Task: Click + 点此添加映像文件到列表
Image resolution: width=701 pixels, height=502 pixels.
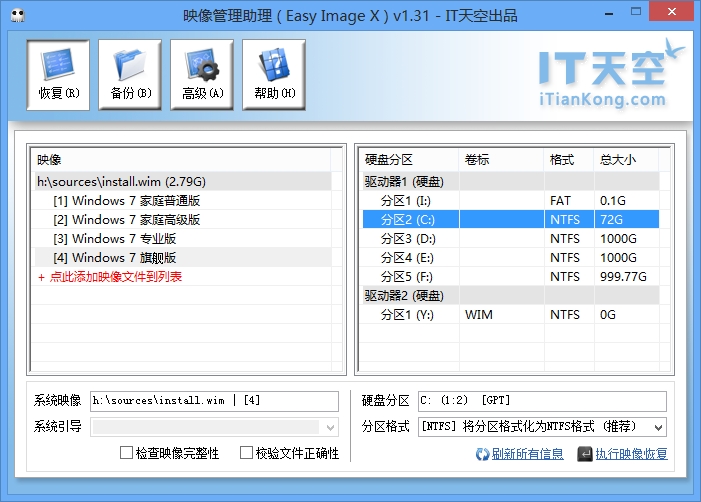Action: point(110,277)
